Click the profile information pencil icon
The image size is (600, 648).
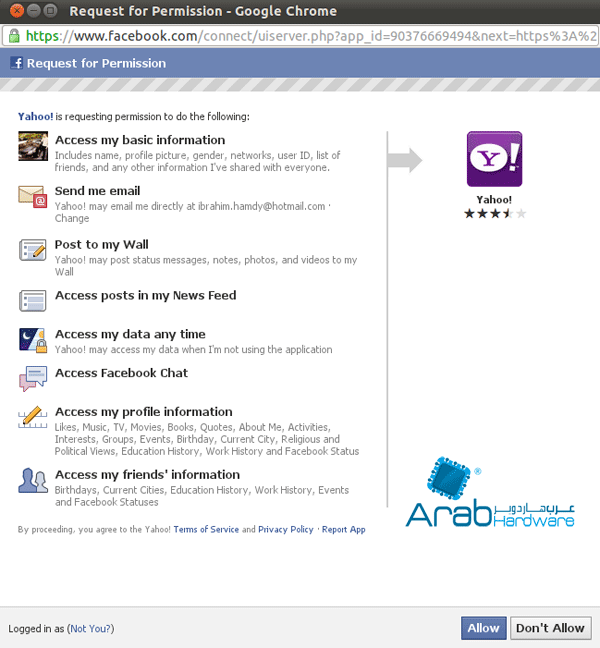click(x=33, y=417)
